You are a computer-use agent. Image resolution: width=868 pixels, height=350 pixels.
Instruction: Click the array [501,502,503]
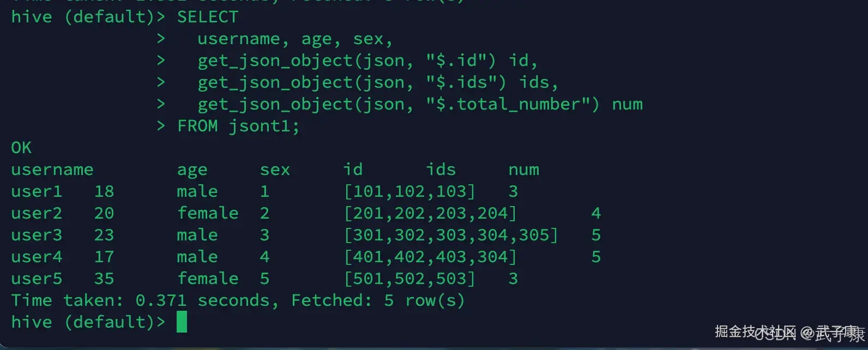409,279
